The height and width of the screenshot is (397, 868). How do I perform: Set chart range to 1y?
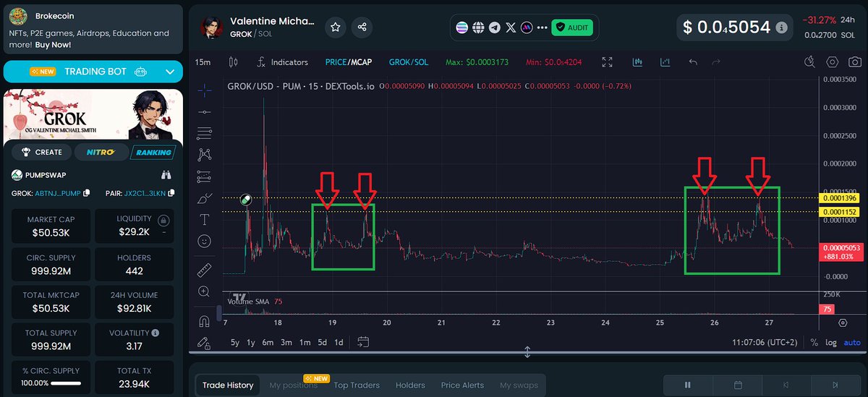tap(251, 343)
